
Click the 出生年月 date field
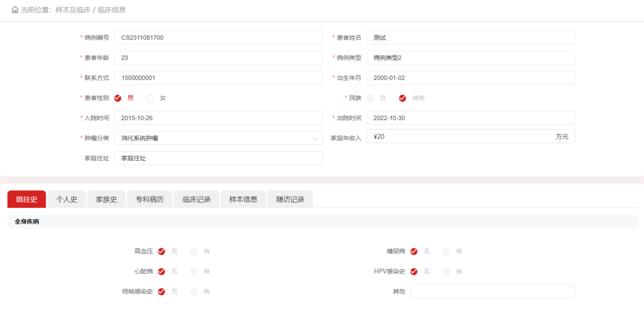click(x=471, y=78)
